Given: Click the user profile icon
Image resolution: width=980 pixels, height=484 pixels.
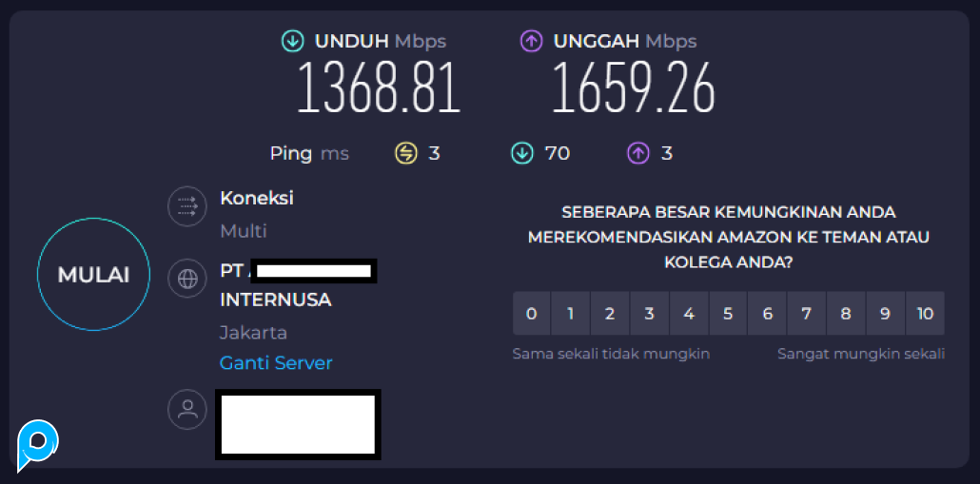Looking at the screenshot, I should point(187,409).
